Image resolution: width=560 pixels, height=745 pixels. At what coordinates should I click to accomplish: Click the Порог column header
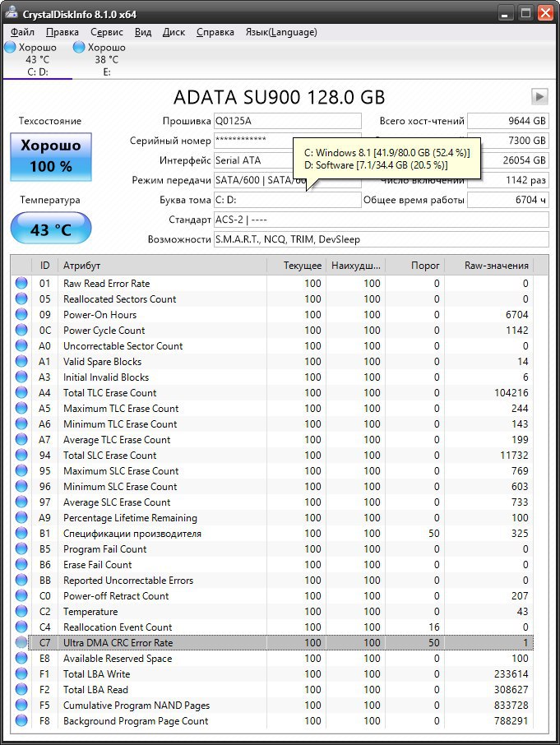pyautogui.click(x=414, y=266)
